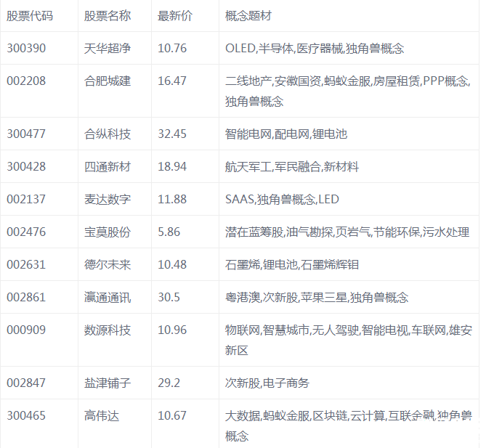Select stock code 300390
The height and width of the screenshot is (448, 486).
26,49
